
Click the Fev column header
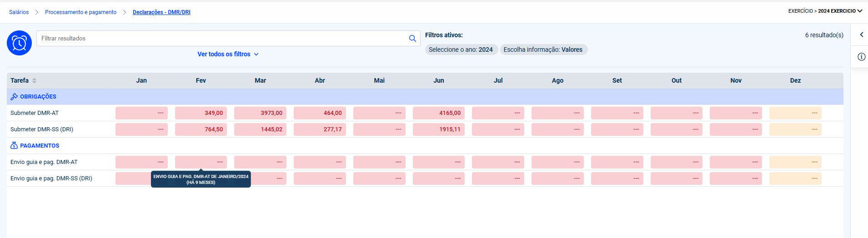201,80
